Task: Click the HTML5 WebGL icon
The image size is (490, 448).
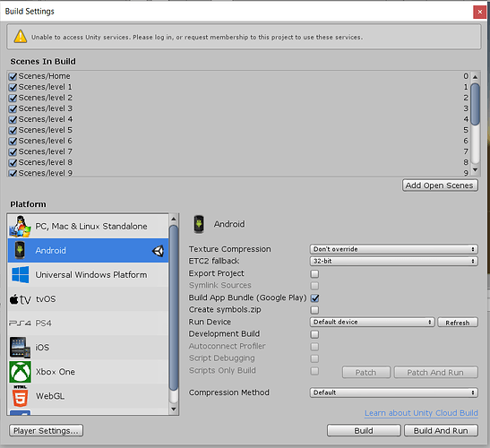Action: tap(20, 396)
